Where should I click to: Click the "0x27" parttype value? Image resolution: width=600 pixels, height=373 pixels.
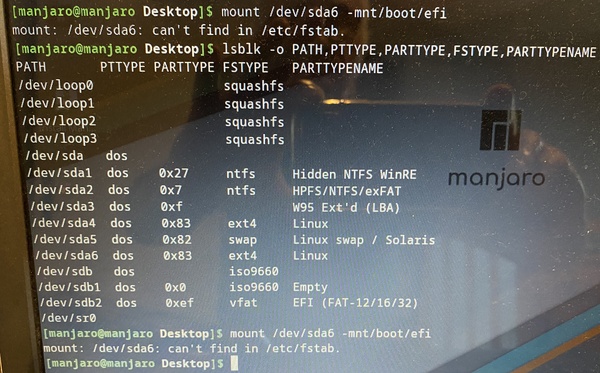coord(174,173)
